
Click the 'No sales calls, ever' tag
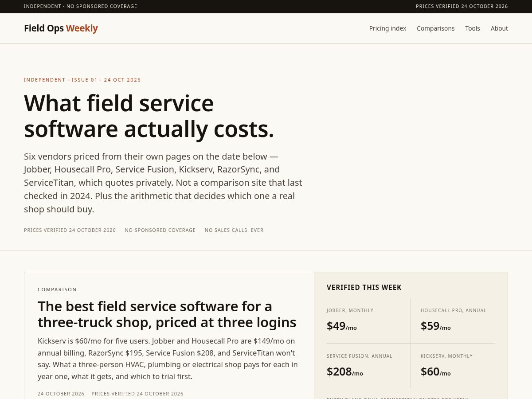(234, 230)
